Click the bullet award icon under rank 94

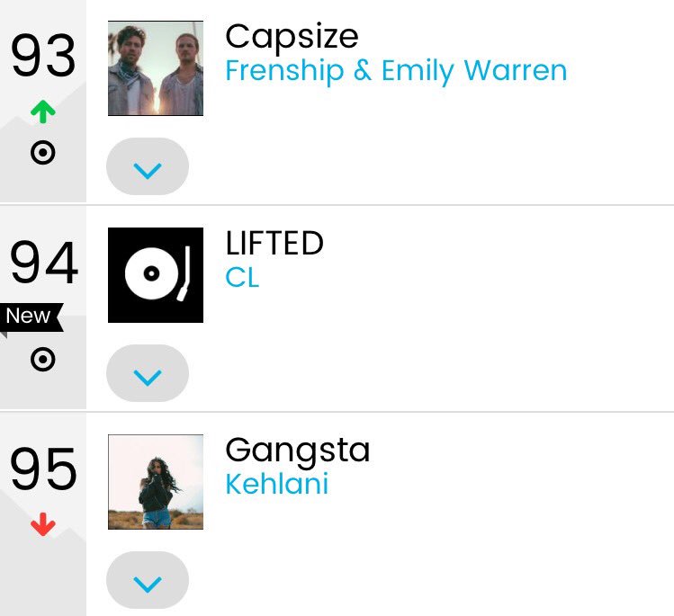tap(43, 359)
